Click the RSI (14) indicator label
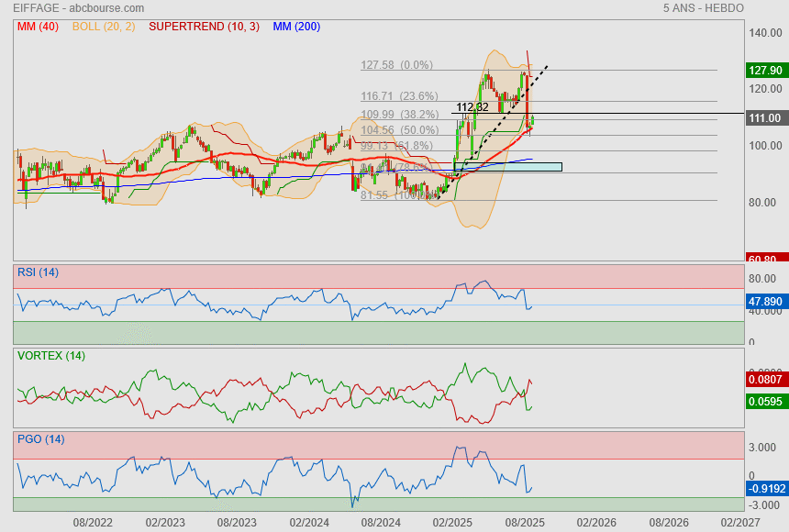This screenshot has height=532, width=789. coord(38,272)
